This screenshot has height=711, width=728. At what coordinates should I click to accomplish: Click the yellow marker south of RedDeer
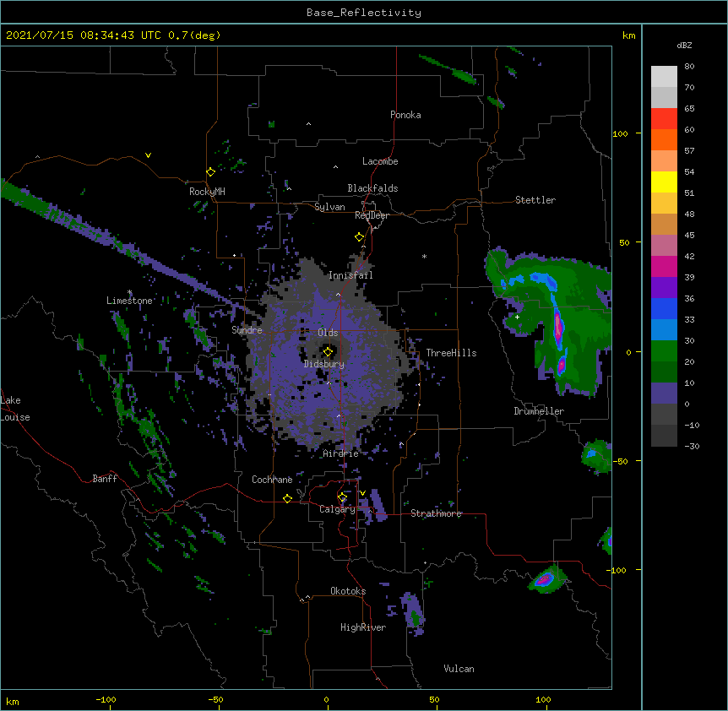pos(359,236)
